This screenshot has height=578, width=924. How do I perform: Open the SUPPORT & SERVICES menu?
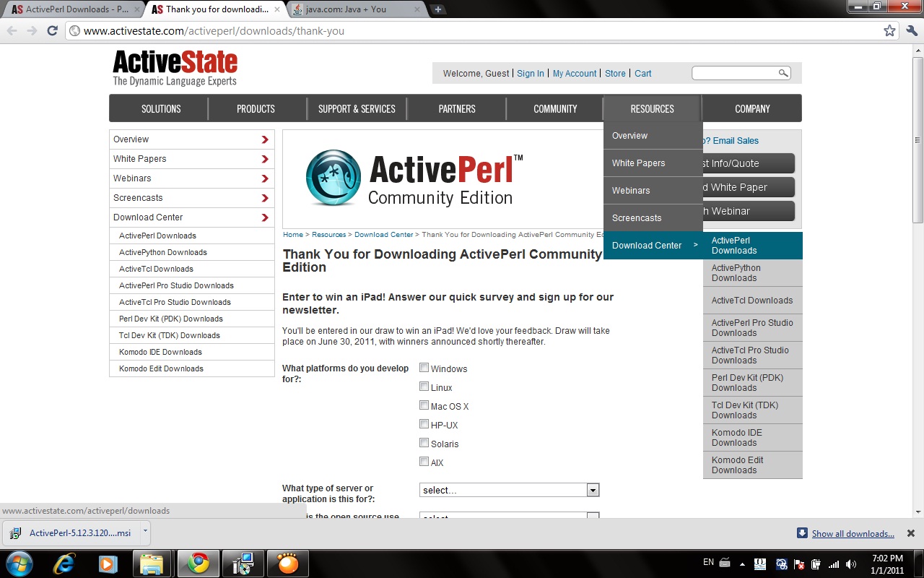pos(357,108)
